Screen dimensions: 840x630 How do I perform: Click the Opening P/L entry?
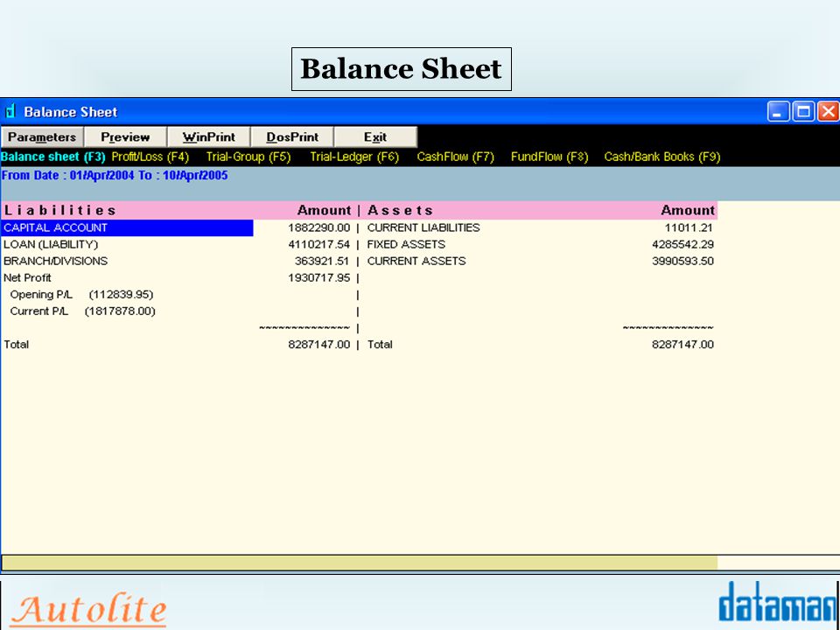(81, 295)
